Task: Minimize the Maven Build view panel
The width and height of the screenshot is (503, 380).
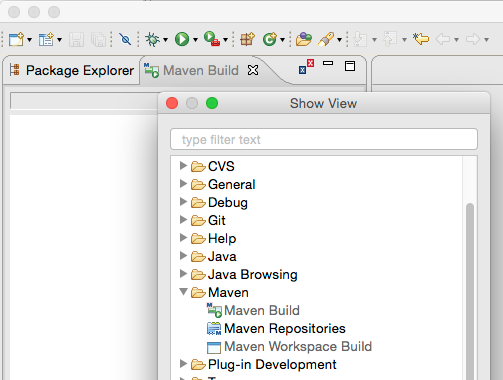Action: pyautogui.click(x=328, y=63)
